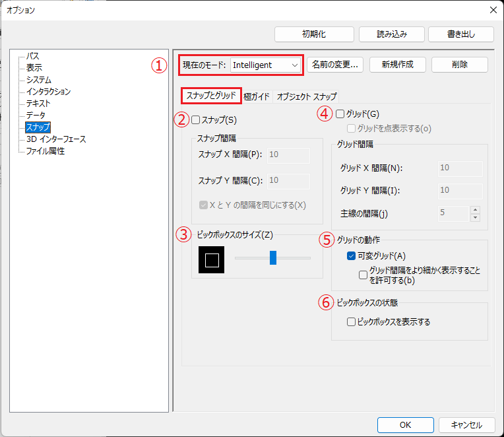Viewport: 504px width, 437px height.
Task: Decrease 主線の間隔 with the down arrow
Action: point(475,217)
